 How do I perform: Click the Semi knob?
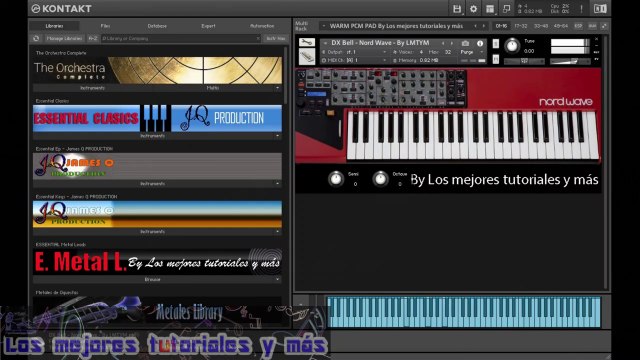point(336,179)
